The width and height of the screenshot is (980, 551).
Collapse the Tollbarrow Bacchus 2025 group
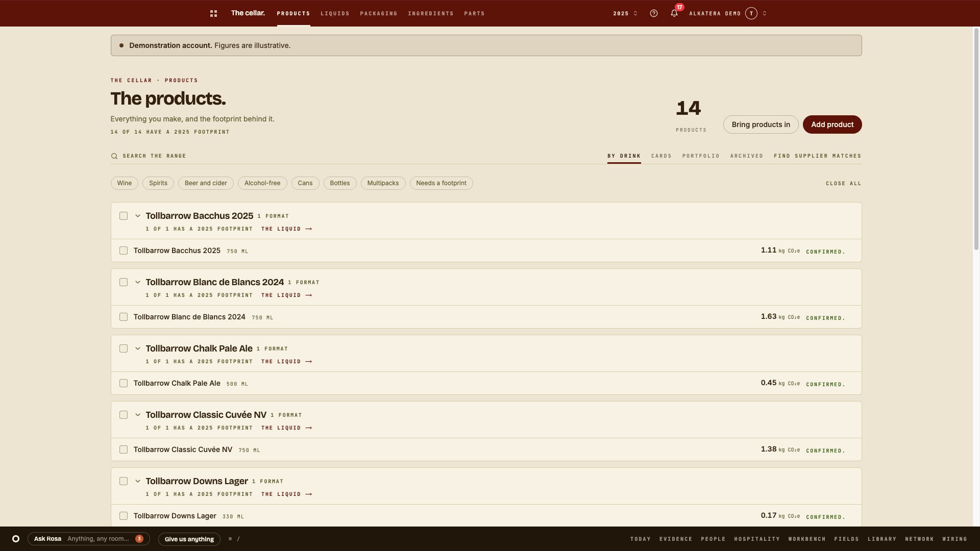(138, 216)
